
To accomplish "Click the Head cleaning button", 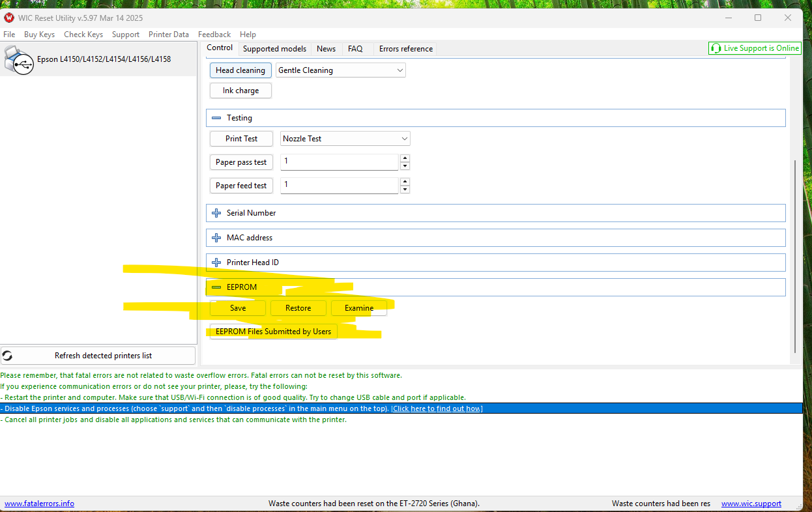I will 240,70.
